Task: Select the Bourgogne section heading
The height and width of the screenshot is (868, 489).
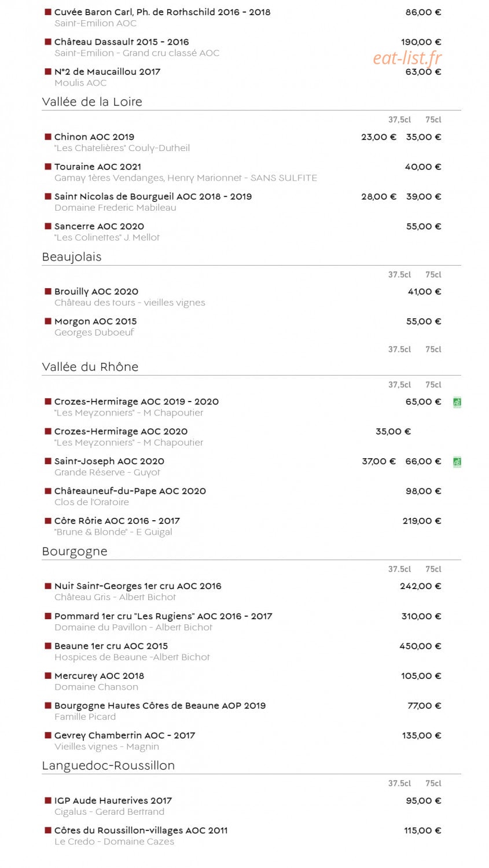Action: [75, 551]
